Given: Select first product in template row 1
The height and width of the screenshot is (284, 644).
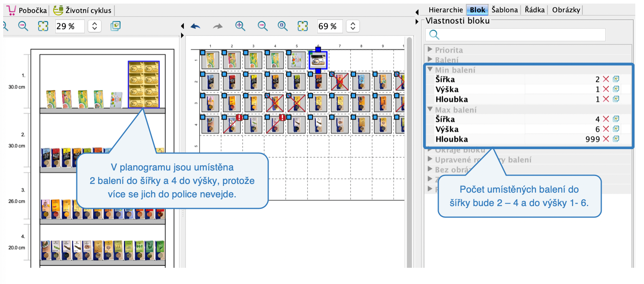Looking at the screenshot, I should 210,60.
